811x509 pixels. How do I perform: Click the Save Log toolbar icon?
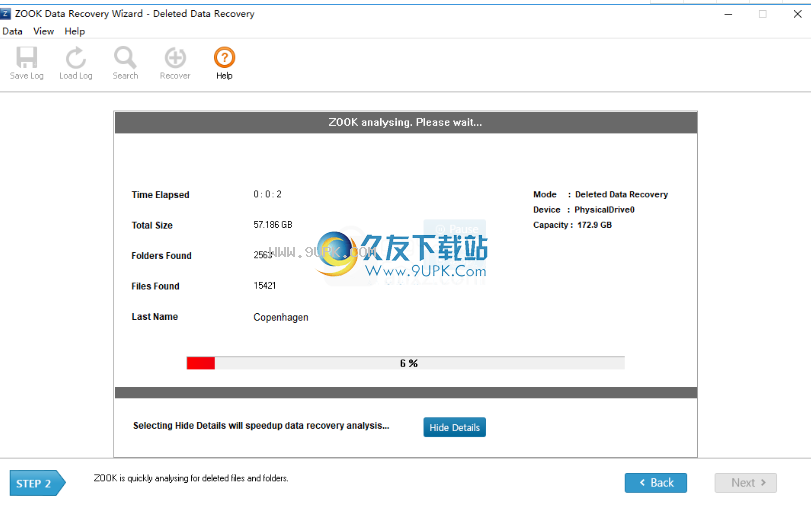26,63
